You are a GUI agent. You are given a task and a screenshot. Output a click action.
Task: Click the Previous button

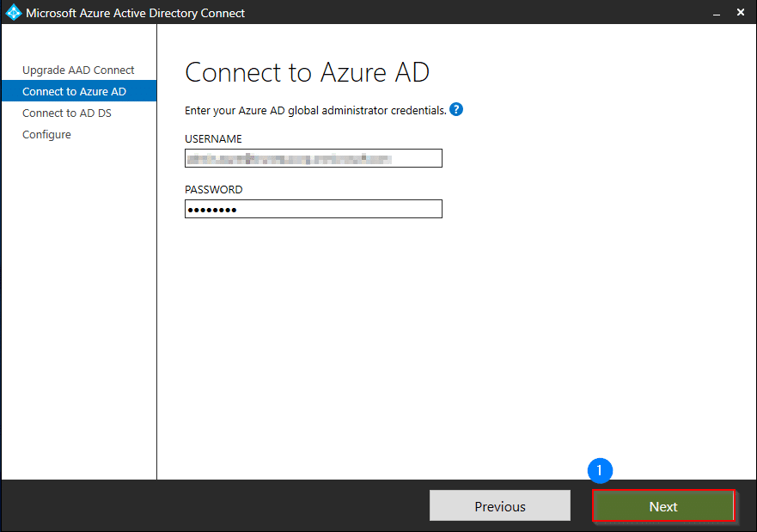[x=500, y=506]
